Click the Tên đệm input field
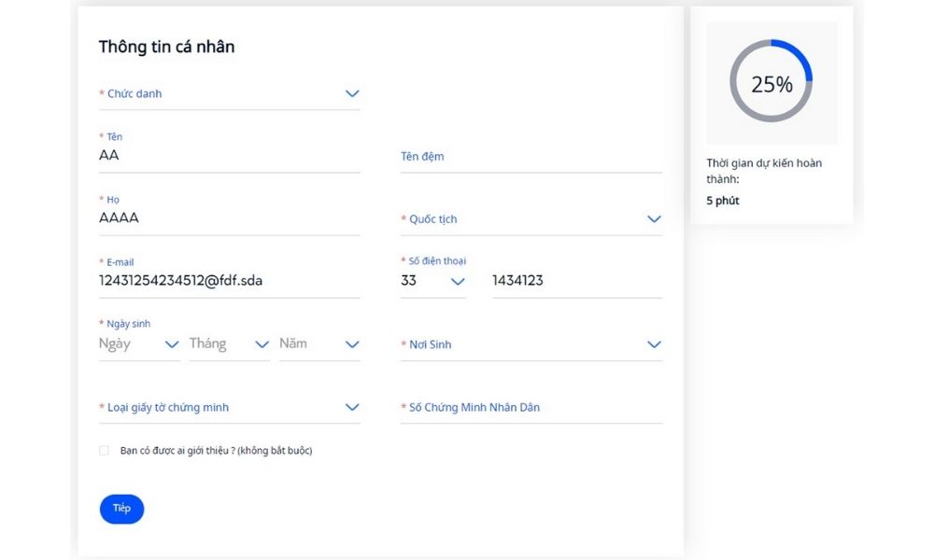Screen dimensions: 934x560 point(531,157)
